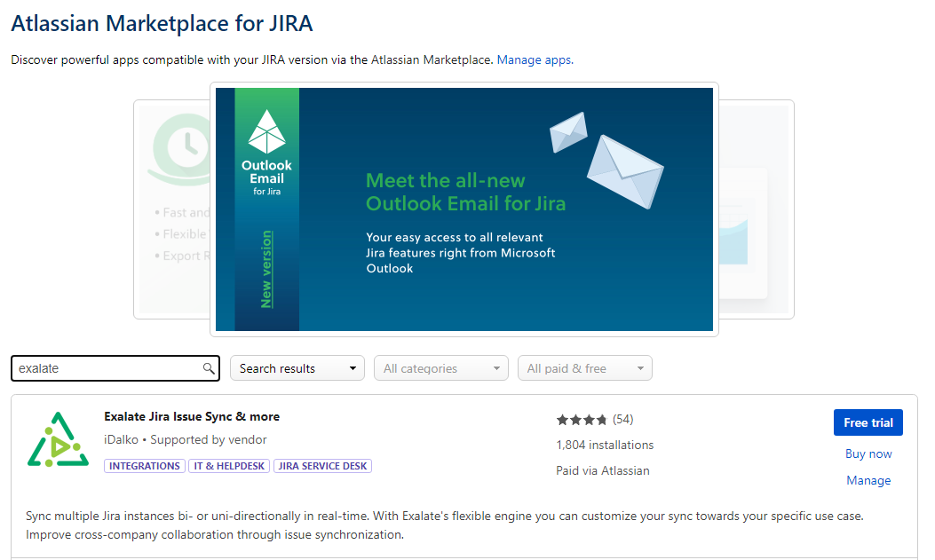The width and height of the screenshot is (935, 560).
Task: Click the Paid via Atlassian text
Action: click(x=602, y=470)
